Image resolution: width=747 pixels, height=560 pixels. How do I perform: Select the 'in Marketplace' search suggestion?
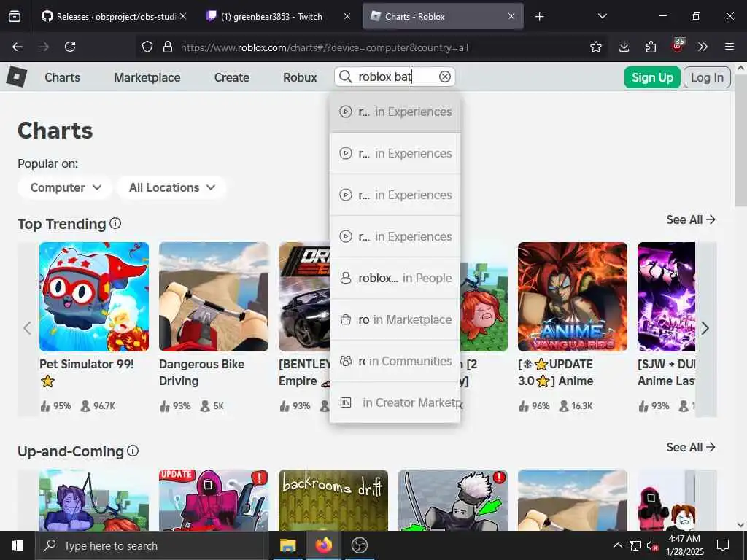pos(395,319)
